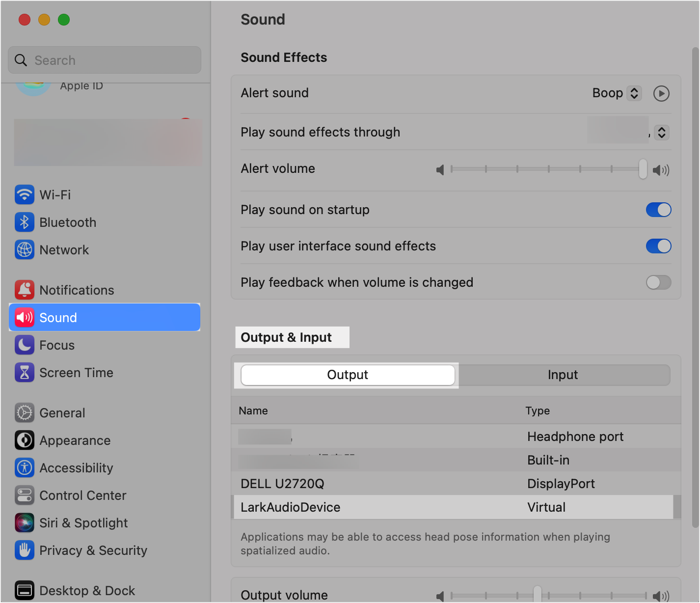The width and height of the screenshot is (700, 603).
Task: Open the Play sound effects through dropdown
Action: pos(661,132)
